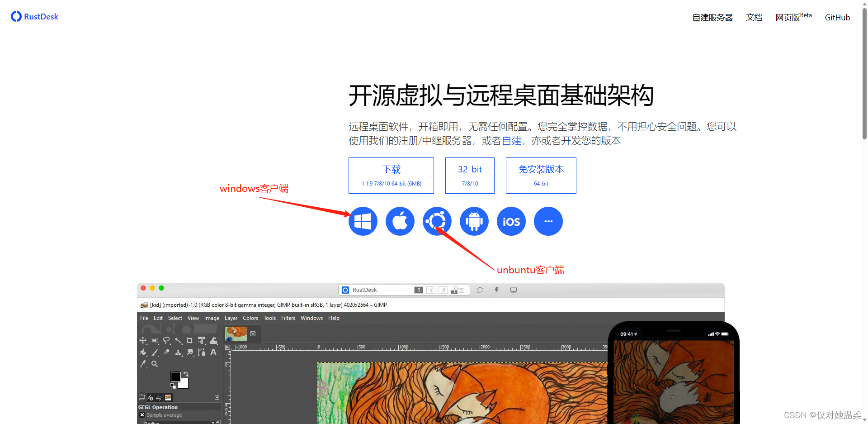
Task: Open the Android download icon
Action: pyautogui.click(x=474, y=221)
